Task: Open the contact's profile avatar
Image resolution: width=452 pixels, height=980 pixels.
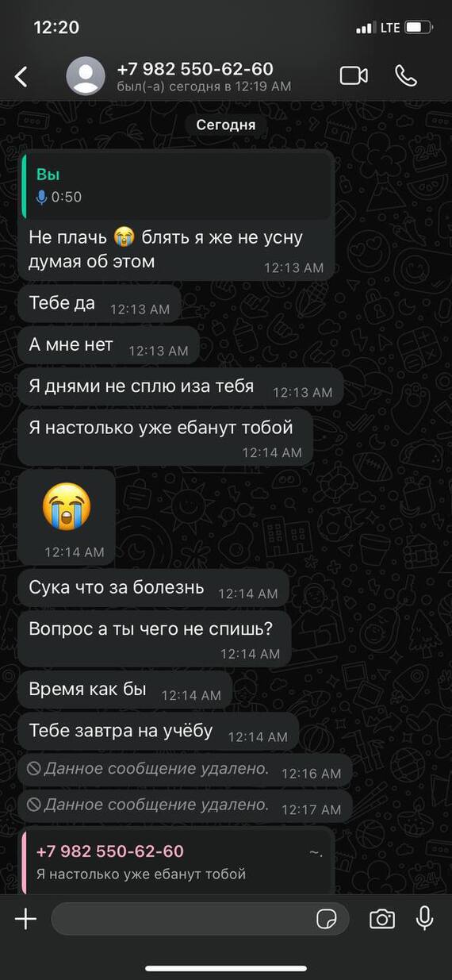Action: point(86,76)
